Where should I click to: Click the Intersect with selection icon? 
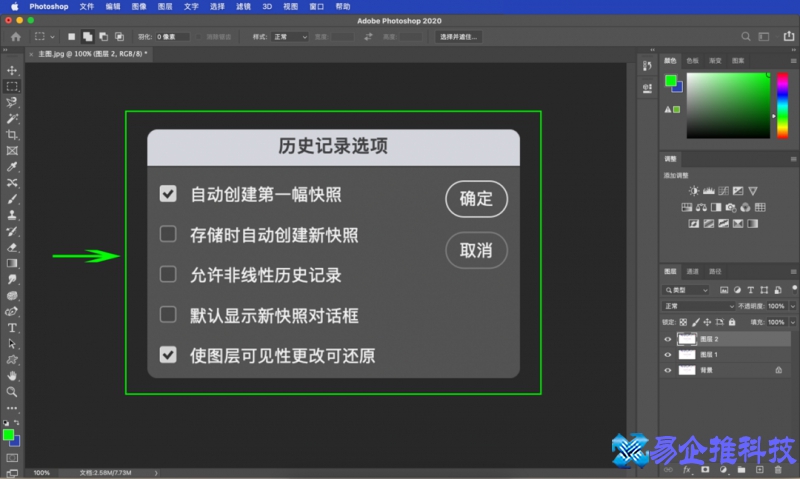[119, 37]
